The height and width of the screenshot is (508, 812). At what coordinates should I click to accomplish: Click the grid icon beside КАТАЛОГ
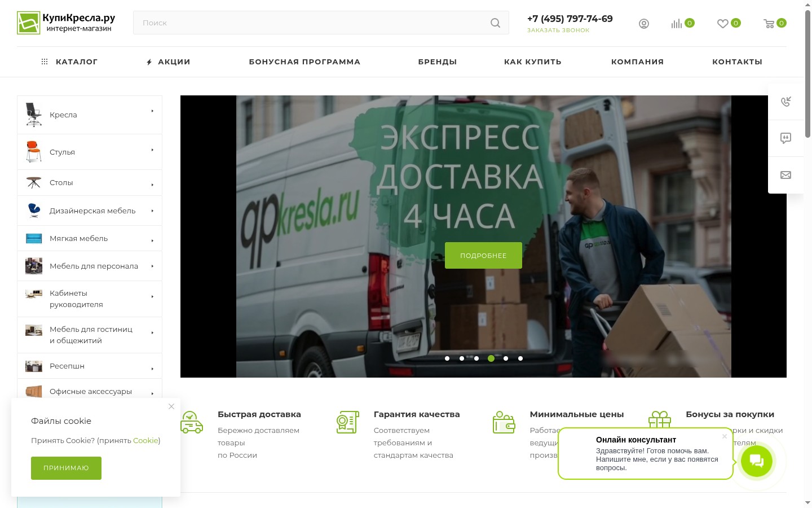tap(45, 62)
